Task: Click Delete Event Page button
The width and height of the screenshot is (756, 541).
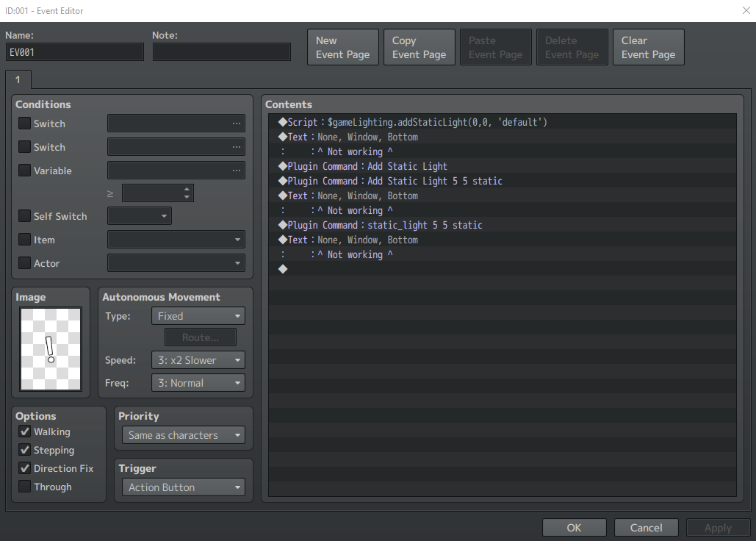Action: coord(572,47)
